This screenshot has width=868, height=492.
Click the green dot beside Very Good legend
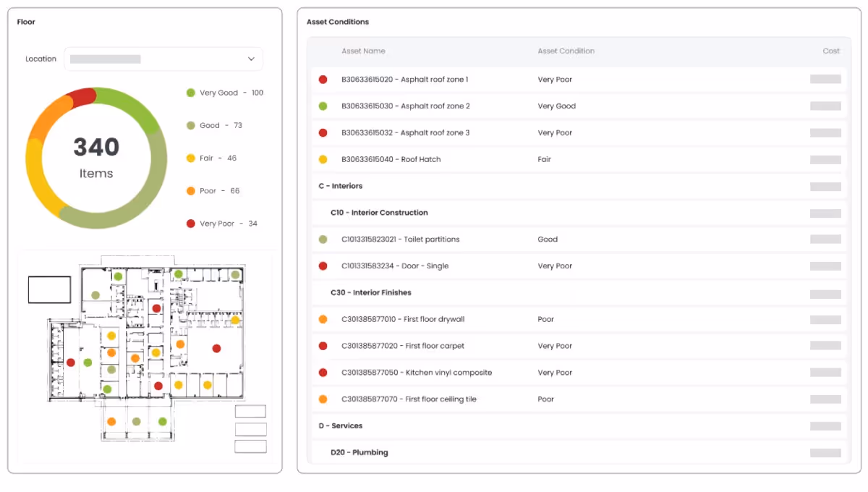click(191, 93)
